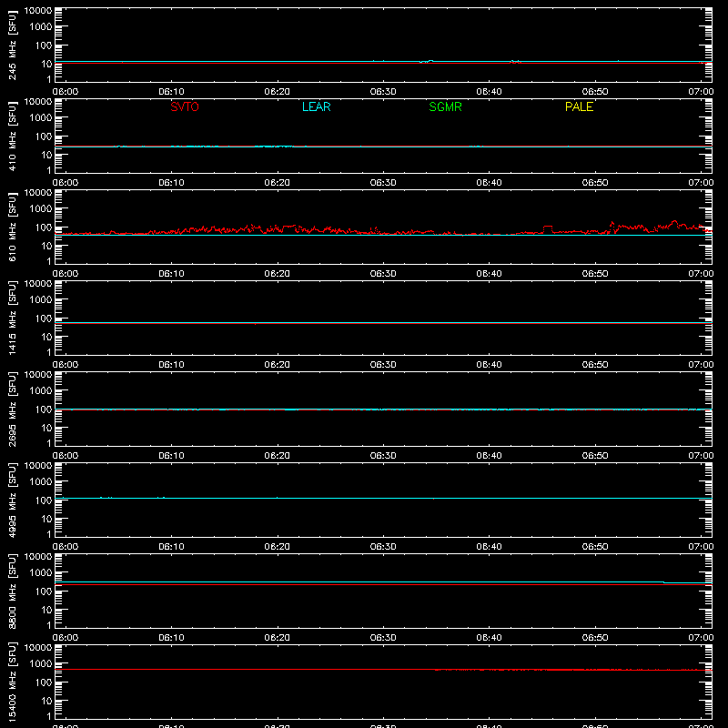
Task: Click the 06:00 time label below 8800 MHz plot
Action: pos(66,638)
